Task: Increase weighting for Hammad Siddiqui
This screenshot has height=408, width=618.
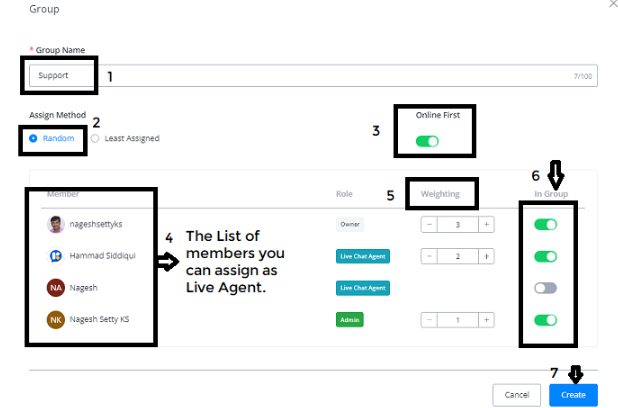Action: click(x=487, y=257)
